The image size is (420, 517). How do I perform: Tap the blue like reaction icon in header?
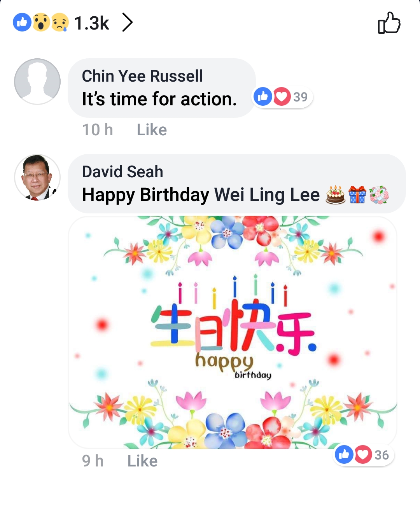(x=22, y=22)
